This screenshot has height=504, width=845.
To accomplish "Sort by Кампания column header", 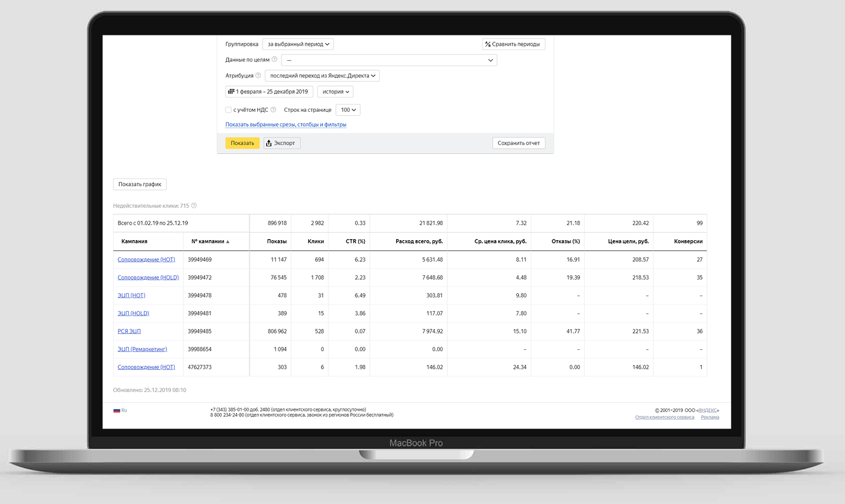I will pos(134,242).
